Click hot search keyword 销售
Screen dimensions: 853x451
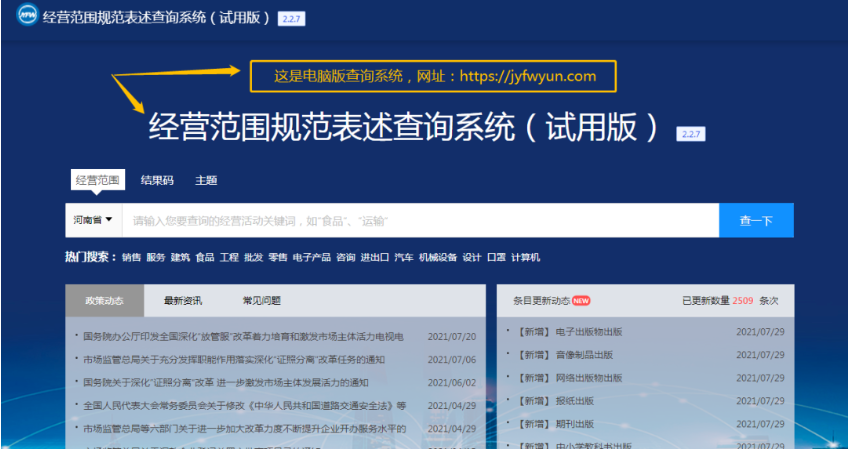click(131, 258)
